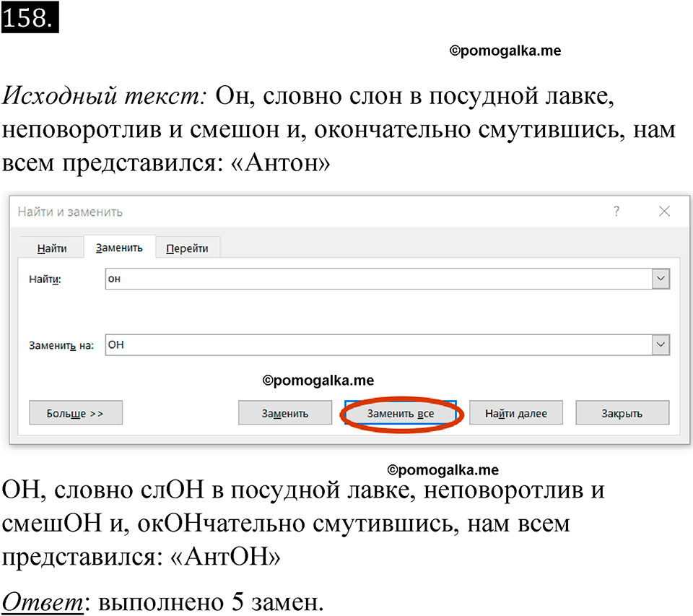Click the Заменить все button
693x616 pixels.
point(401,413)
